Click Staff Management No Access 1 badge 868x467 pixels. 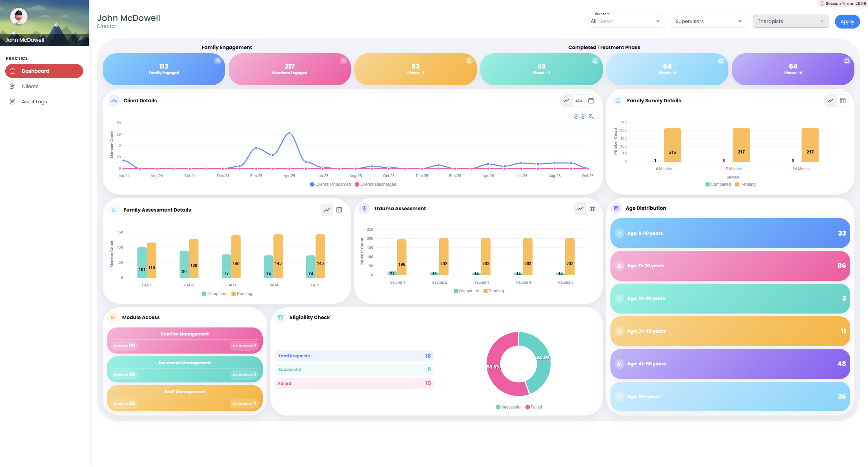(244, 403)
